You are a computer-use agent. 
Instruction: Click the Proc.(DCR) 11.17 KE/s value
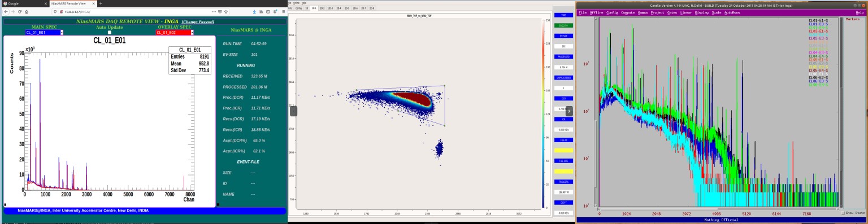(261, 98)
